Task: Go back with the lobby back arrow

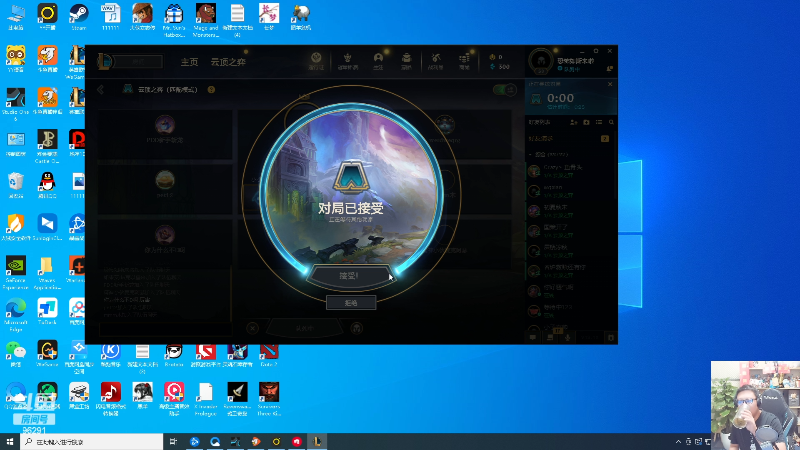Action: coord(101,89)
